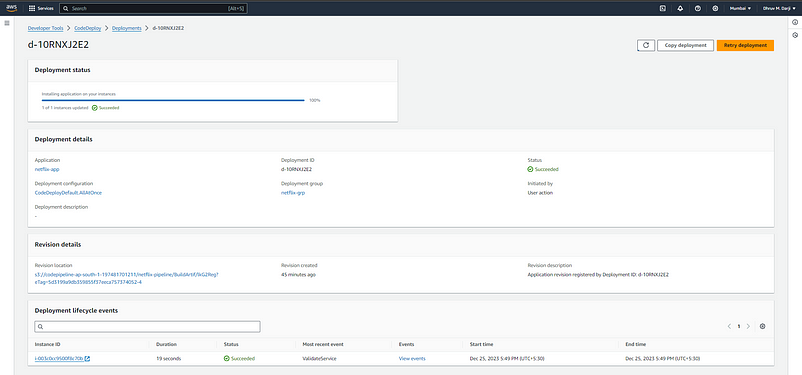This screenshot has width=802, height=375.
Task: Focus the lifecycle events search field
Action: coord(147,326)
